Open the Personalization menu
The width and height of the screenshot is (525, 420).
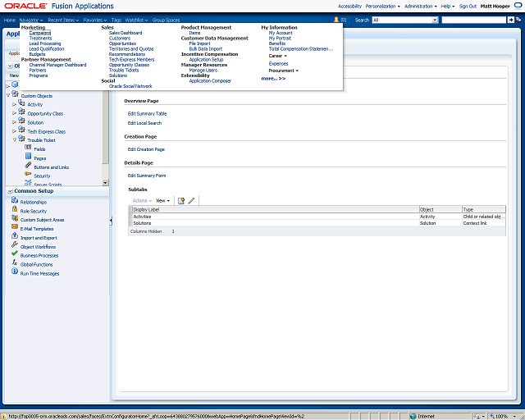pyautogui.click(x=383, y=6)
